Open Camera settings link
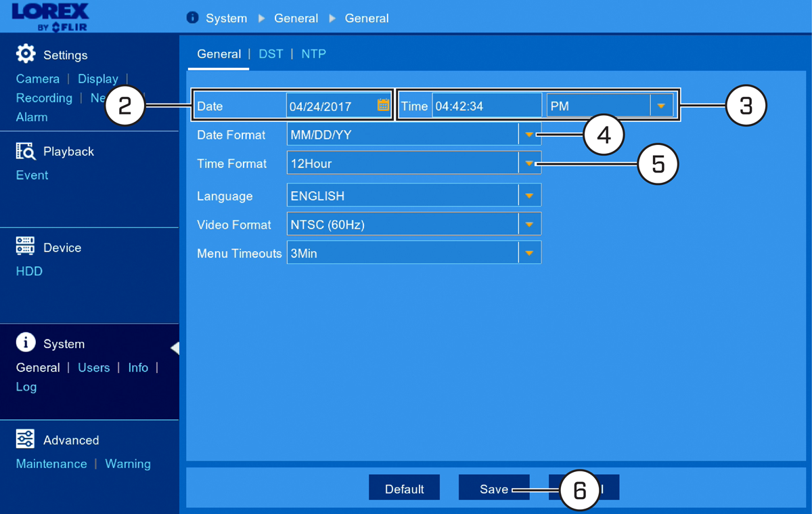 (x=38, y=79)
